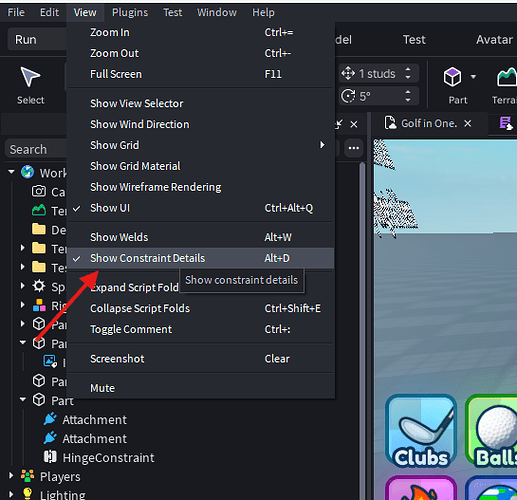
Task: Choose Zoom Out from View menu
Action: coord(201,53)
